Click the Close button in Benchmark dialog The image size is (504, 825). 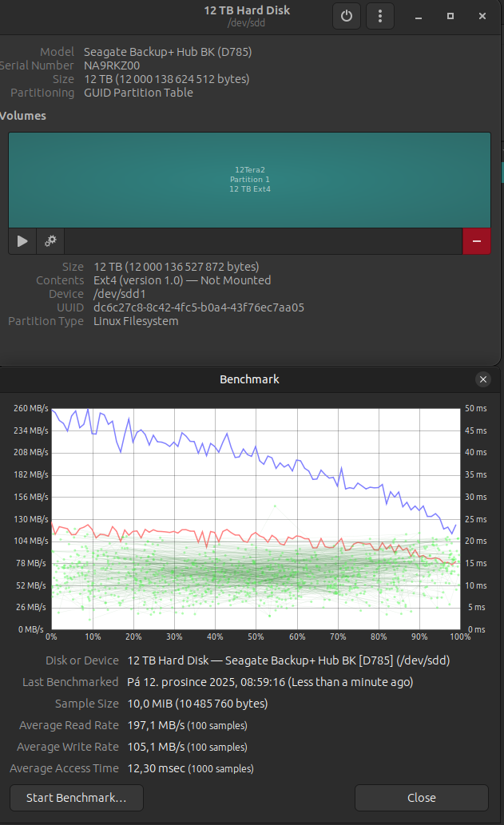pos(421,797)
